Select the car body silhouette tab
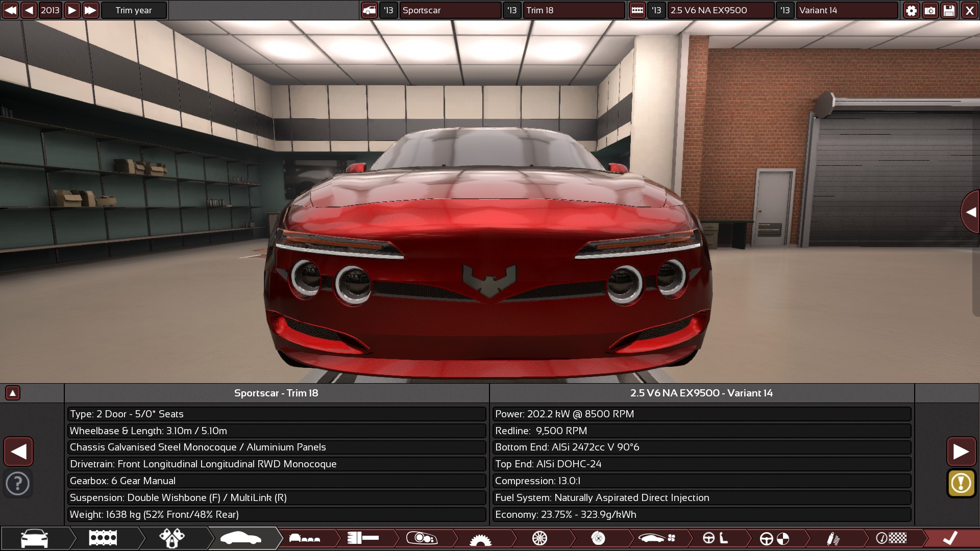This screenshot has height=551, width=980. click(x=241, y=538)
